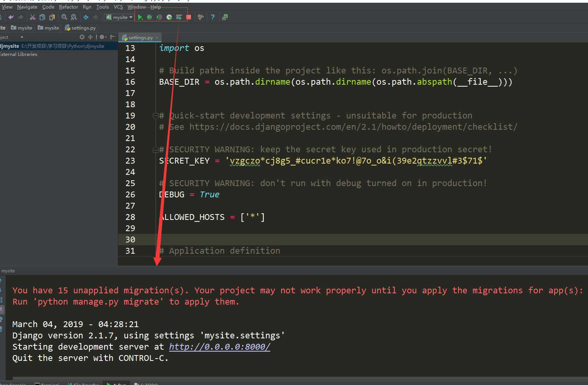
Task: Open the Refactor menu
Action: tap(68, 7)
